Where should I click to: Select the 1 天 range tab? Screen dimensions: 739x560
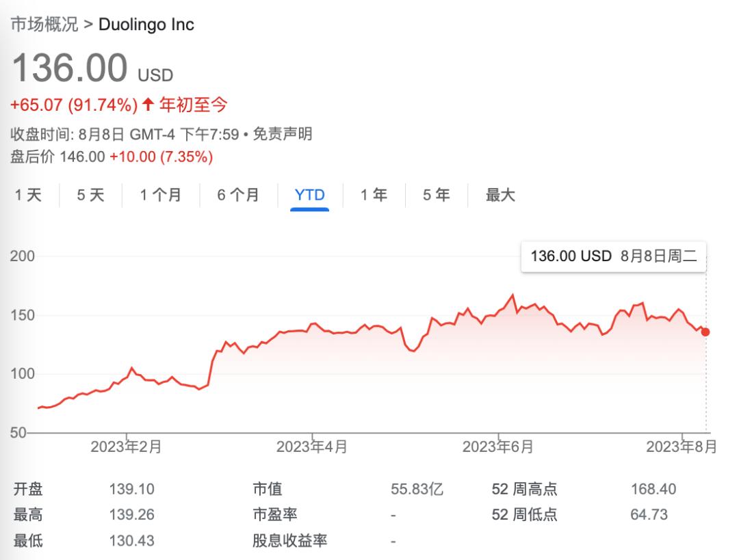[29, 195]
